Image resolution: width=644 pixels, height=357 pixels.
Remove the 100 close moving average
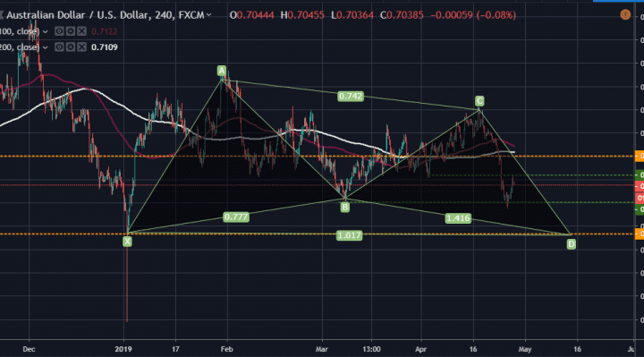pos(82,31)
